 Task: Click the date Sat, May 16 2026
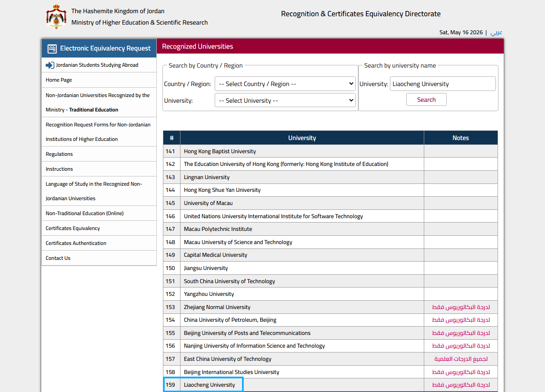click(x=461, y=32)
